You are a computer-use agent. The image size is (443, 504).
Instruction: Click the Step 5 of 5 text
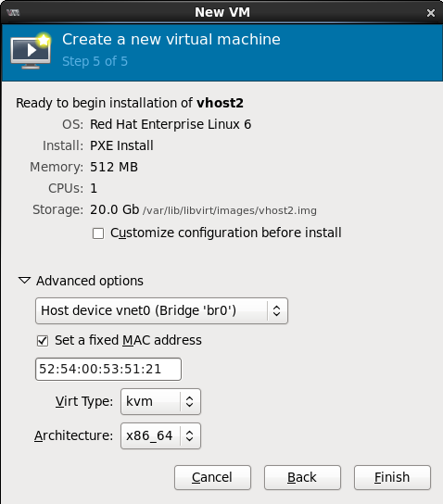(x=95, y=61)
